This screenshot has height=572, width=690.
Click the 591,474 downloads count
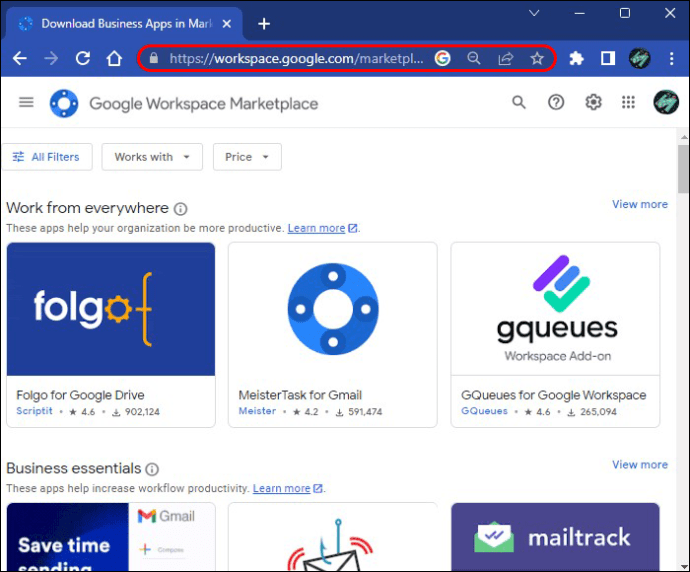point(365,412)
